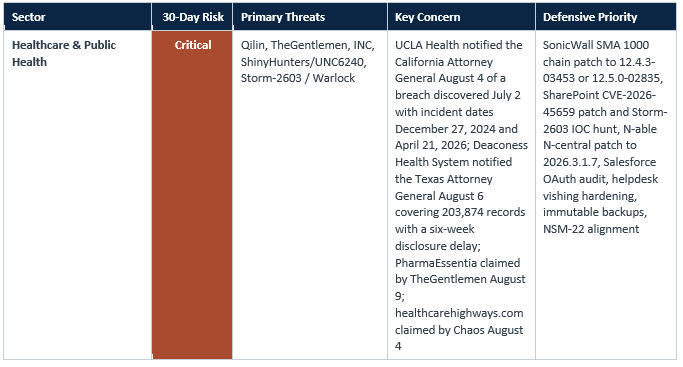Select the Salesforce OAuth audit text
The height and width of the screenshot is (367, 683).
click(x=599, y=170)
